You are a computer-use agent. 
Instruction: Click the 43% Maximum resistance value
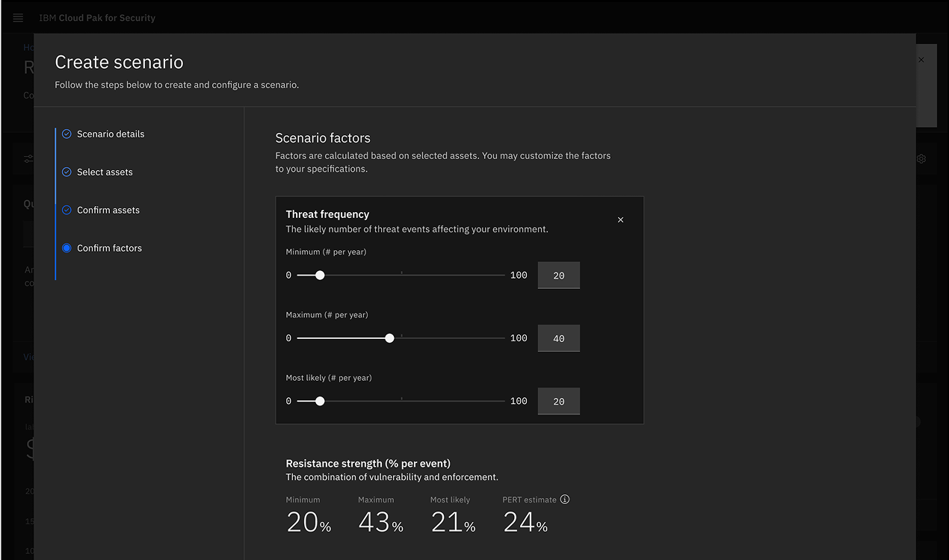point(380,522)
